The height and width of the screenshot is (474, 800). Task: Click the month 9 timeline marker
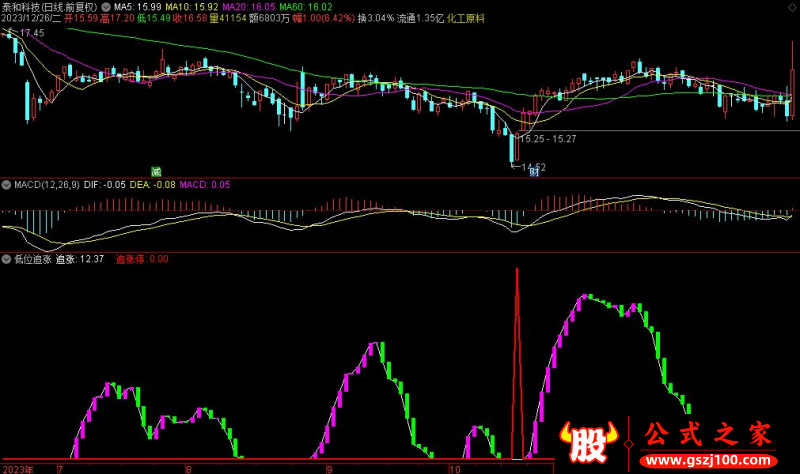coord(329,469)
